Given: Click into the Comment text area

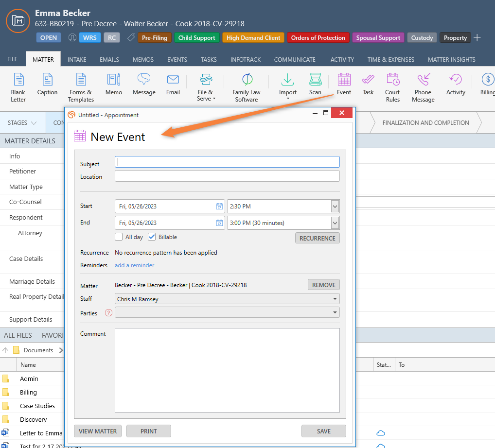Looking at the screenshot, I should pos(227,370).
